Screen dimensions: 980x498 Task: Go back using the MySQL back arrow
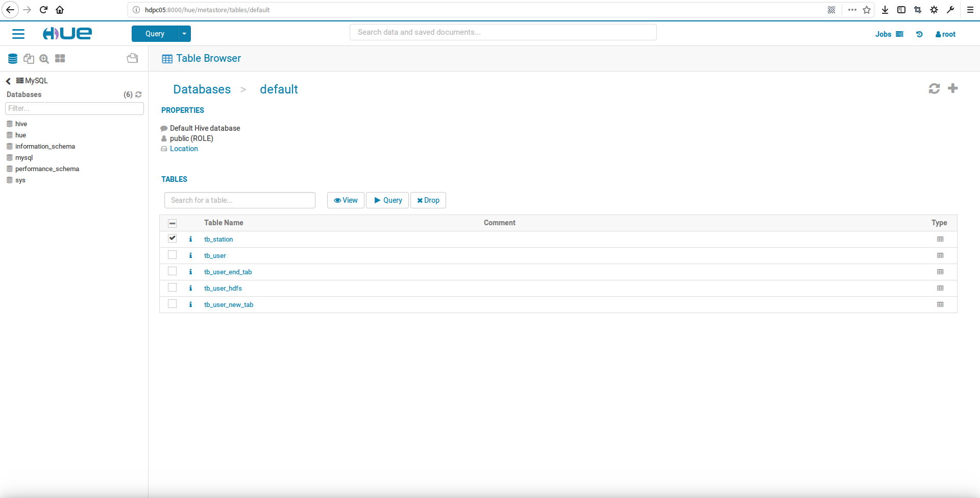click(8, 81)
